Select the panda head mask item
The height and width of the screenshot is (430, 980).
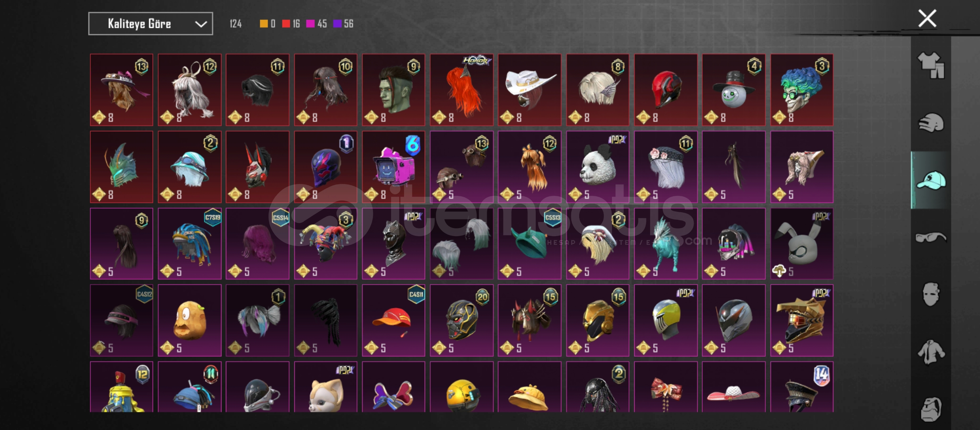pyautogui.click(x=598, y=167)
